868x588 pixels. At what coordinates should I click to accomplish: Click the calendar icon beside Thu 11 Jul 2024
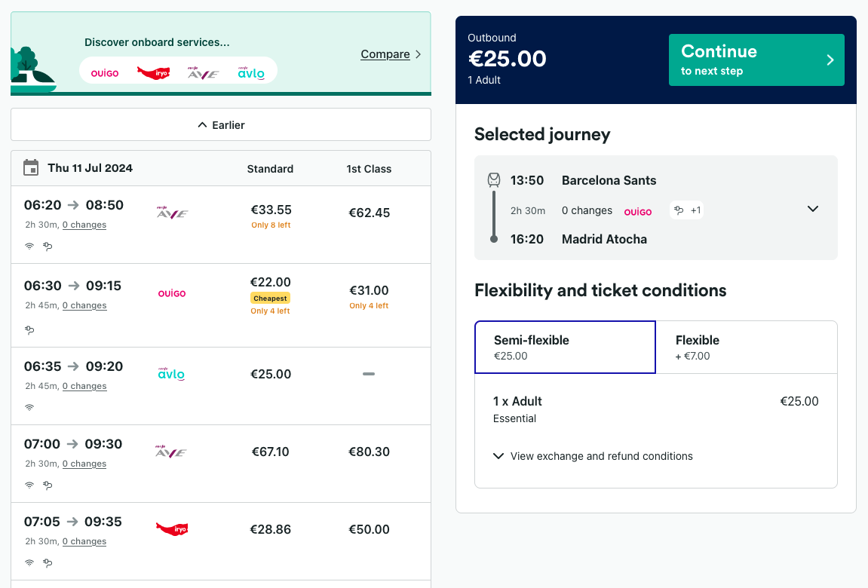click(x=31, y=168)
